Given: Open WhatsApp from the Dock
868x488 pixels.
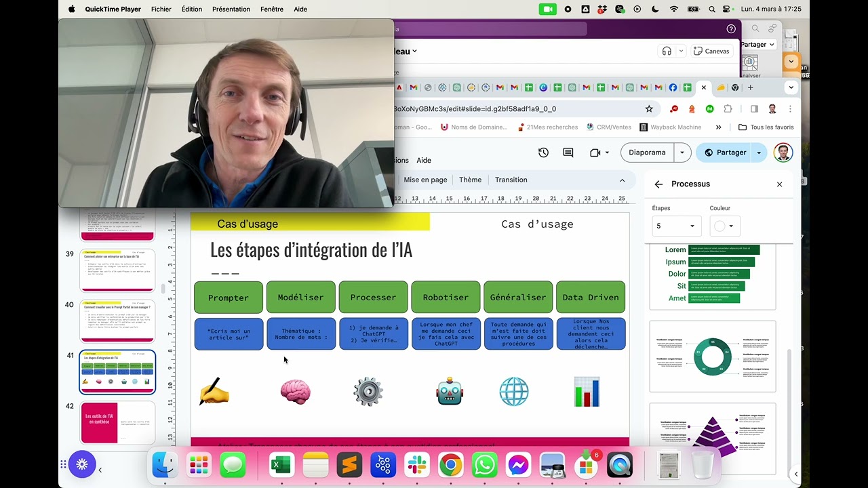Looking at the screenshot, I should point(484,465).
